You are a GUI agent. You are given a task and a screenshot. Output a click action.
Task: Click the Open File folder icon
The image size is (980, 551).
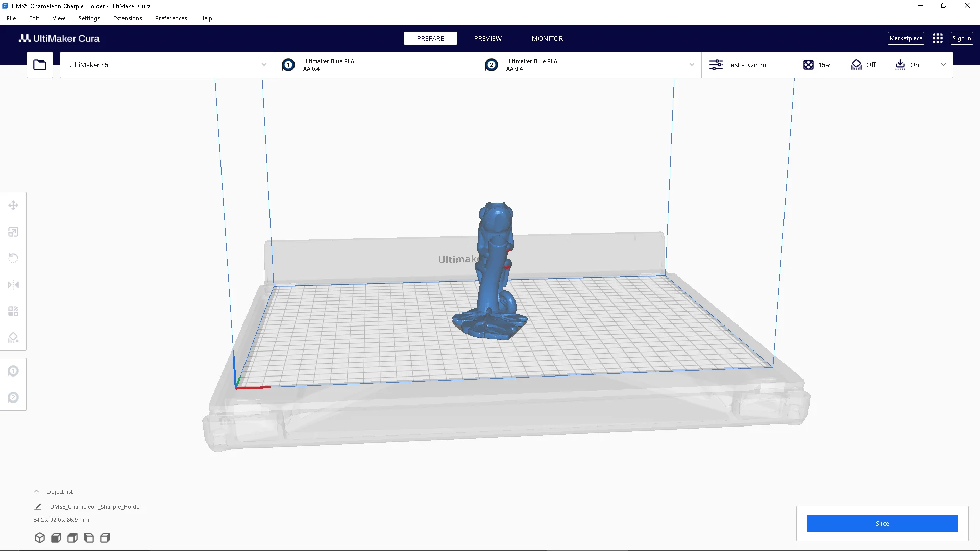click(x=40, y=65)
